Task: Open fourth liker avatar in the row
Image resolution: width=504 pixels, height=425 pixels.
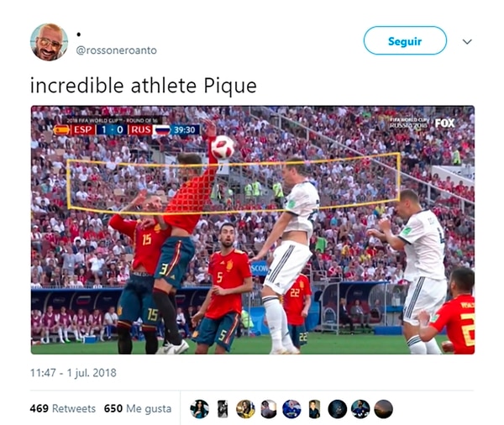Action: tap(269, 409)
